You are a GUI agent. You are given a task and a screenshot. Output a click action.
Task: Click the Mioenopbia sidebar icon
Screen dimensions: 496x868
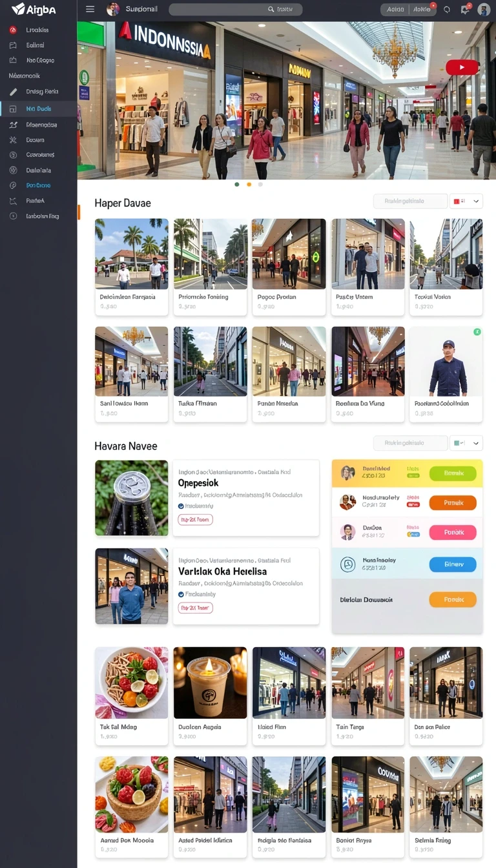(x=13, y=125)
